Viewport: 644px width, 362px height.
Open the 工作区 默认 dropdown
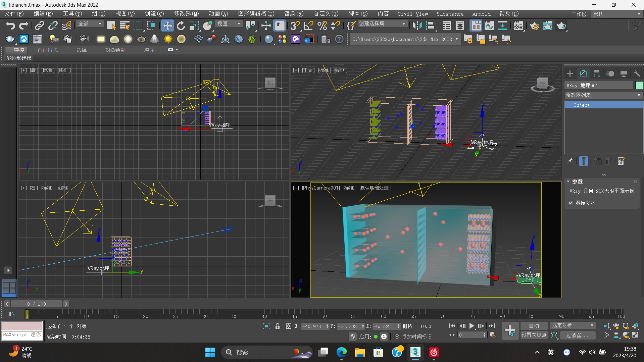617,14
